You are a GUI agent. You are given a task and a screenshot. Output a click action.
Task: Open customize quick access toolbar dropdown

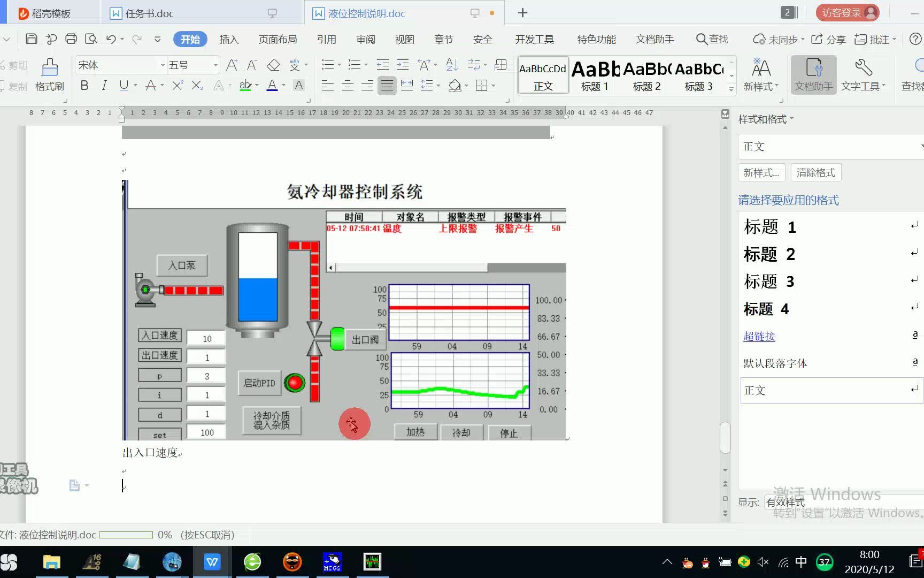(x=157, y=39)
